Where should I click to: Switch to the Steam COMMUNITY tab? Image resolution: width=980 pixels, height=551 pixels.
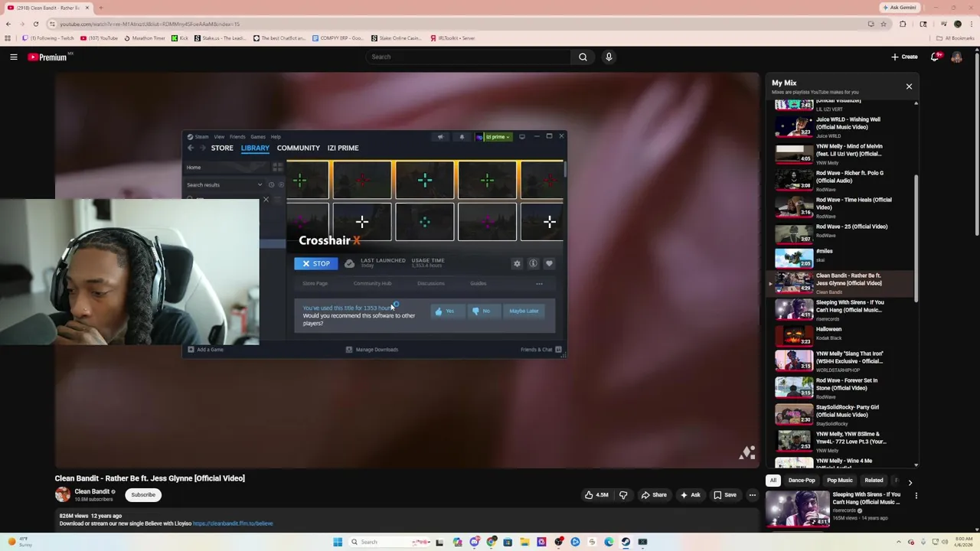point(299,148)
